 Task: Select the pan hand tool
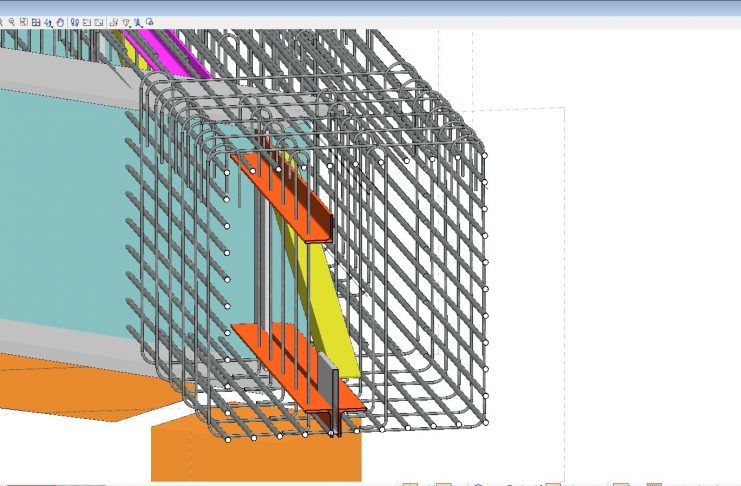(x=61, y=22)
